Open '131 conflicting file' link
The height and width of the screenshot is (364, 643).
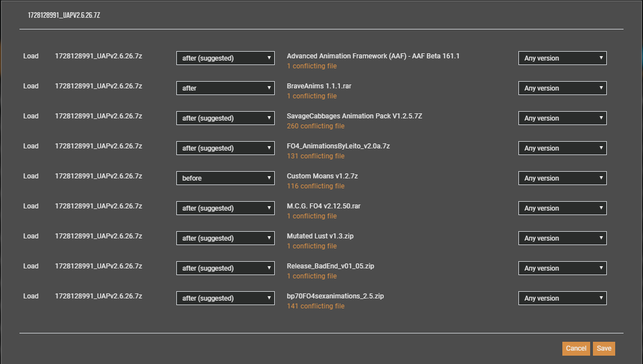point(315,156)
